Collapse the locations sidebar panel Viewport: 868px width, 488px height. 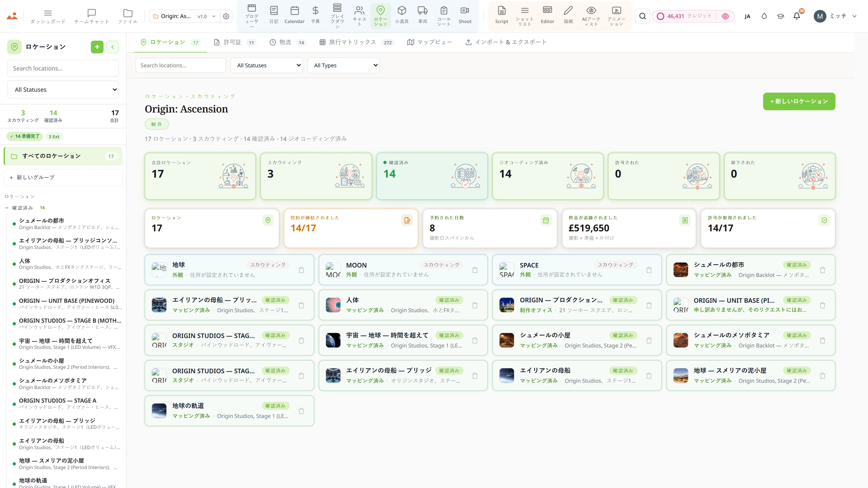click(113, 47)
